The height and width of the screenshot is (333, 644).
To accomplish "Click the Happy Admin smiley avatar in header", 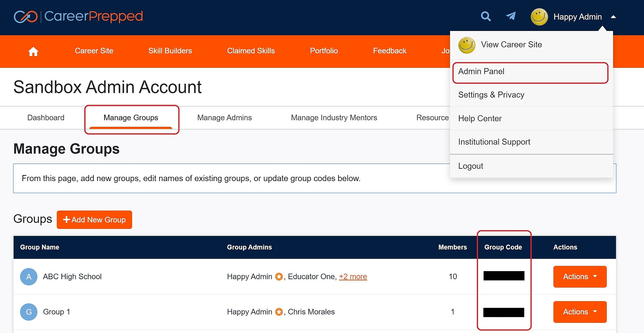I will (539, 17).
